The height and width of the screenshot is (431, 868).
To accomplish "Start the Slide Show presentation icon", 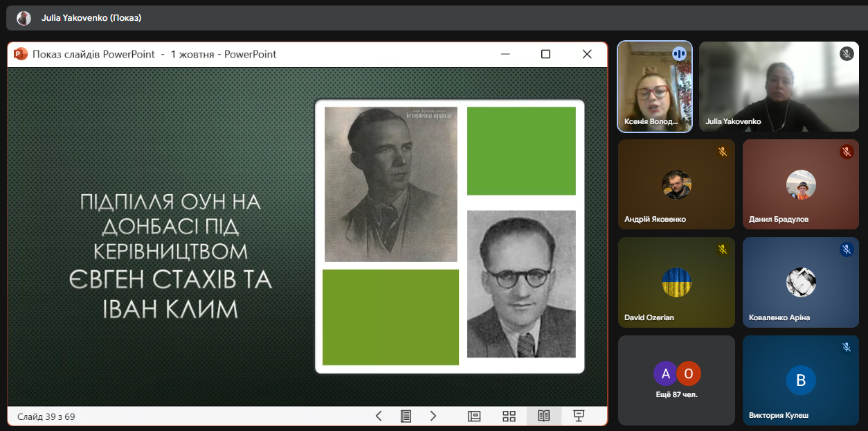I will click(x=579, y=416).
